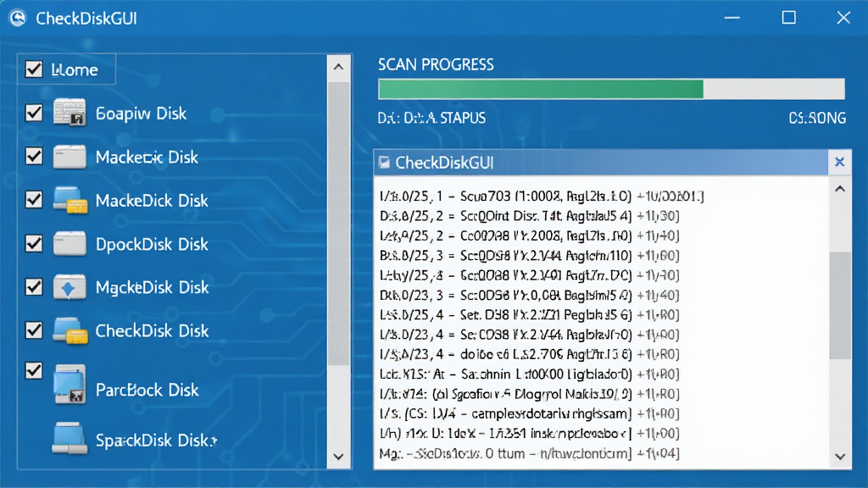Screen dimensions: 868x488
Task: Click the SCAN PROGRESS heading
Action: (436, 64)
